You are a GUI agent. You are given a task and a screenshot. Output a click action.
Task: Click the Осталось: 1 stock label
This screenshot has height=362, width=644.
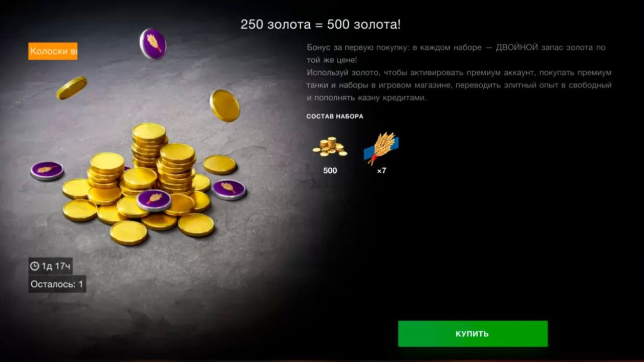click(57, 284)
